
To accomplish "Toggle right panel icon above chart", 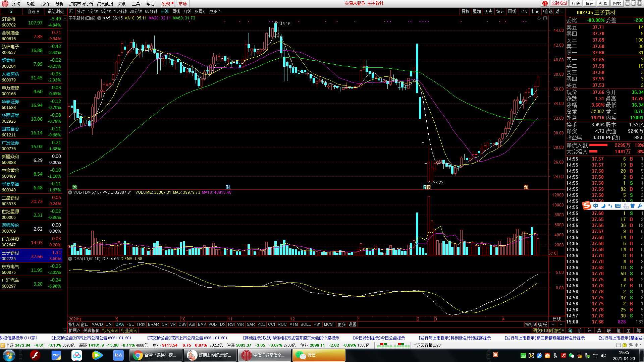I will pyautogui.click(x=545, y=18).
